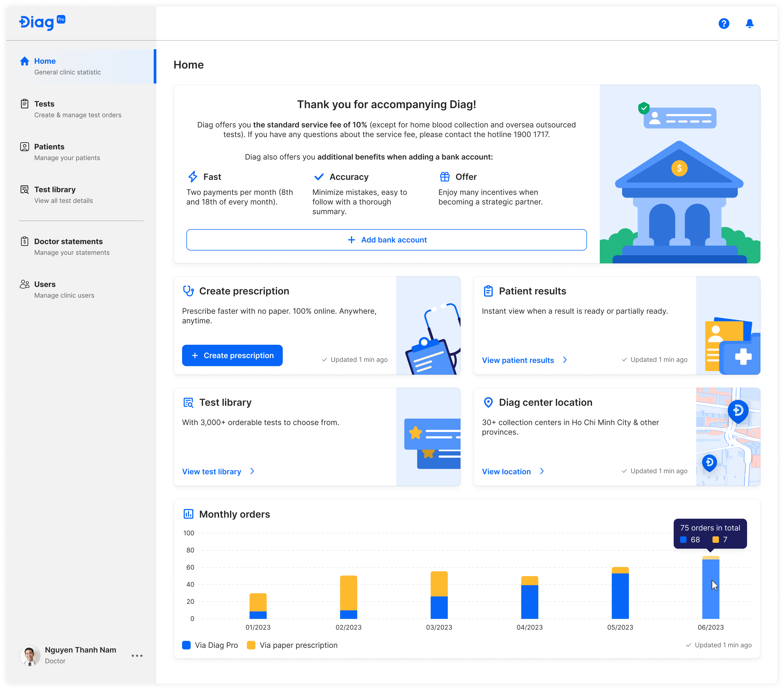784x690 pixels.
Task: Click chevron next to View patient results
Action: [565, 360]
